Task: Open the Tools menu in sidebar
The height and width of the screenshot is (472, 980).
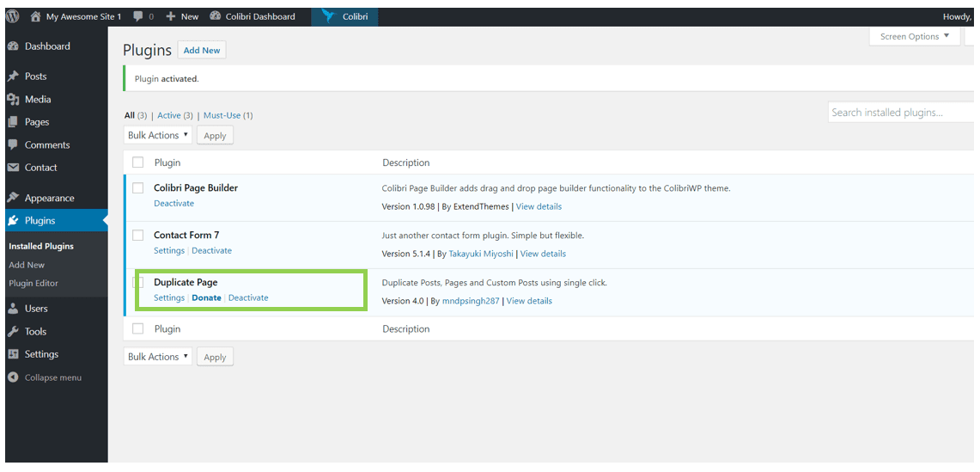Action: (x=35, y=332)
